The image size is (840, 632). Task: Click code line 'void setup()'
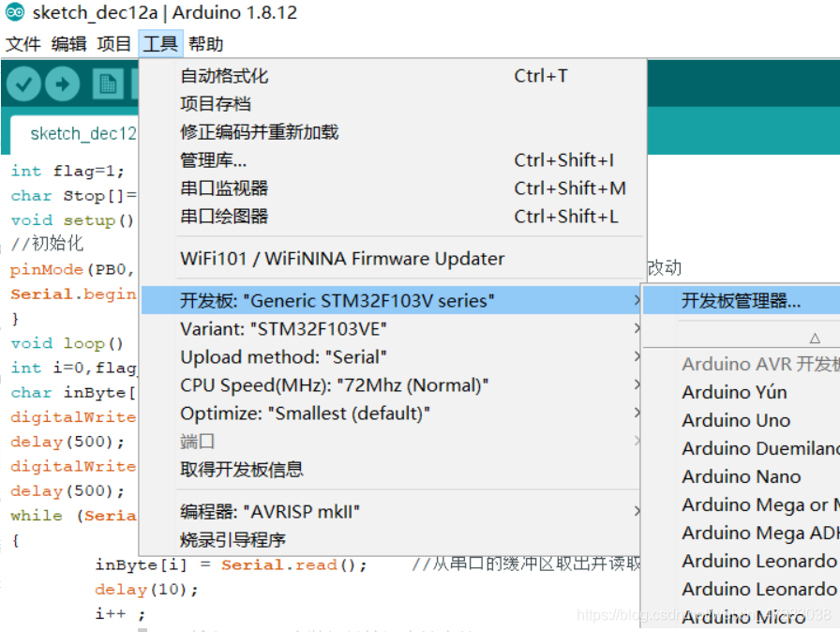pos(72,220)
